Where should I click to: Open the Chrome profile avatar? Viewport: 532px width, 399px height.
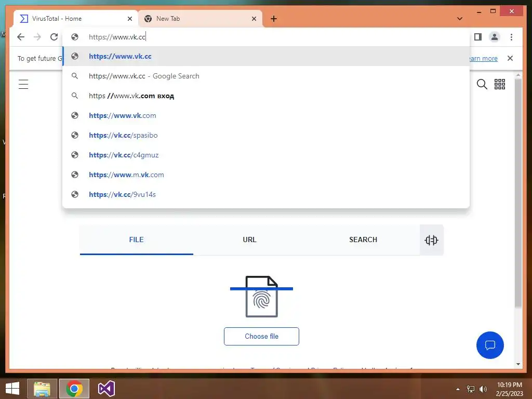[x=495, y=37]
